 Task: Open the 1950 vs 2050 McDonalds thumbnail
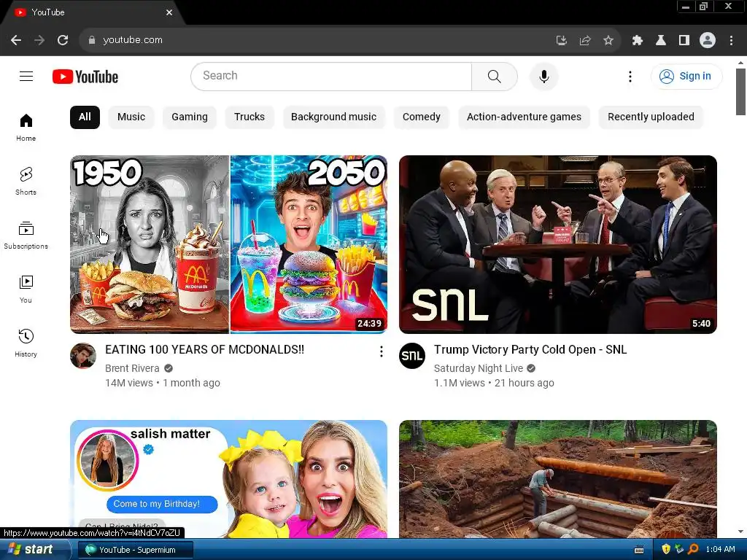pos(228,244)
